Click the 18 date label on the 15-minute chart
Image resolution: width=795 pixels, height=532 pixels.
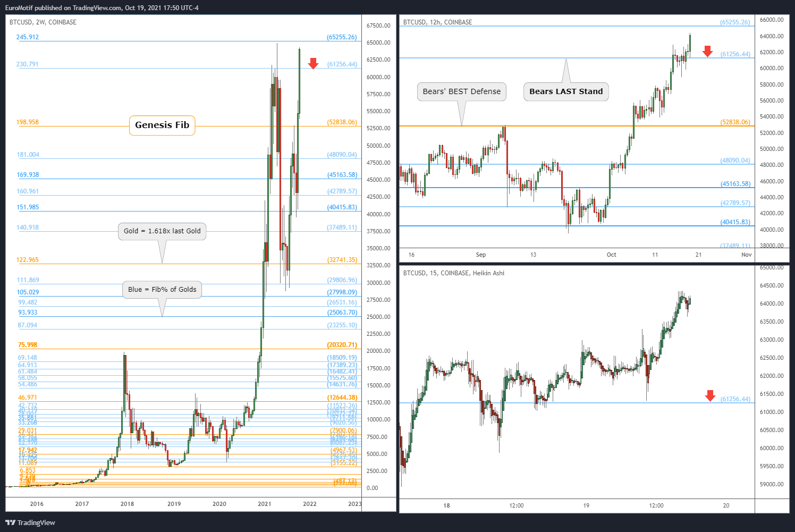[446, 505]
